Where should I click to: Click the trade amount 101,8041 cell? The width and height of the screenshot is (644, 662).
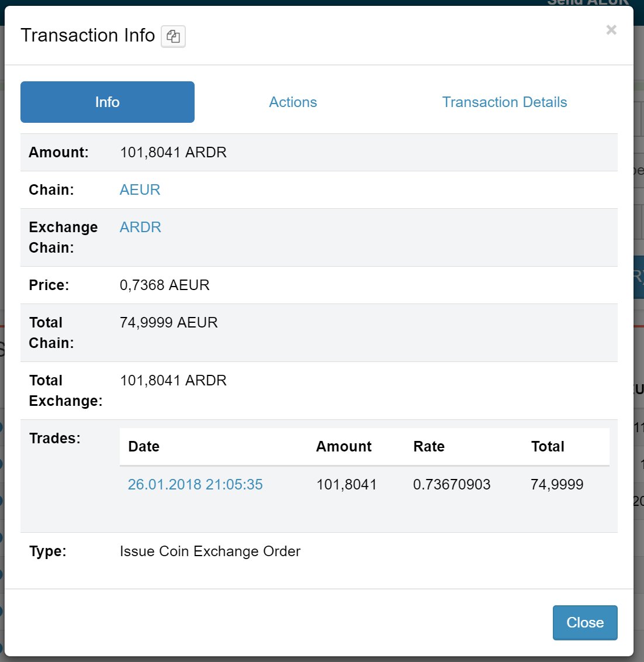coord(347,484)
